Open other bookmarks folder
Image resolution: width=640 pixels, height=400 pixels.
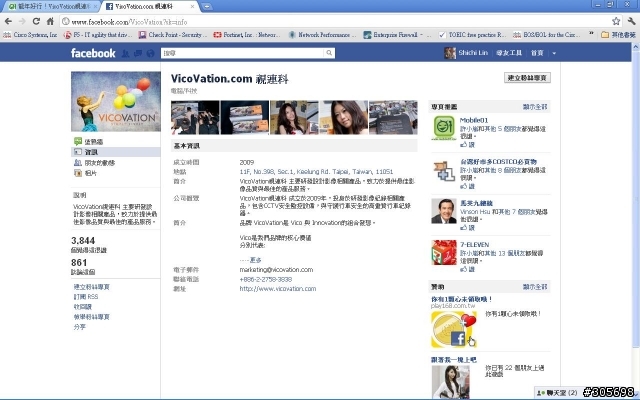click(x=618, y=35)
